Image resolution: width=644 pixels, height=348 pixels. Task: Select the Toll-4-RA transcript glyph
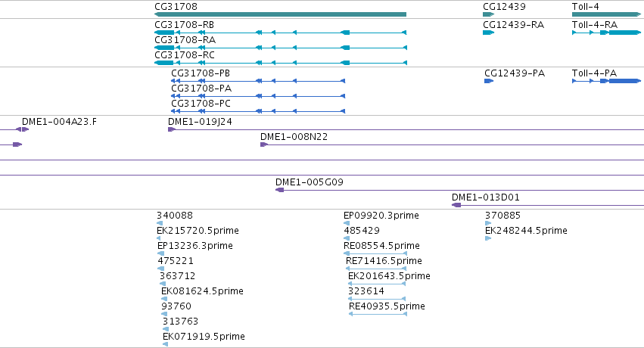coord(606,33)
